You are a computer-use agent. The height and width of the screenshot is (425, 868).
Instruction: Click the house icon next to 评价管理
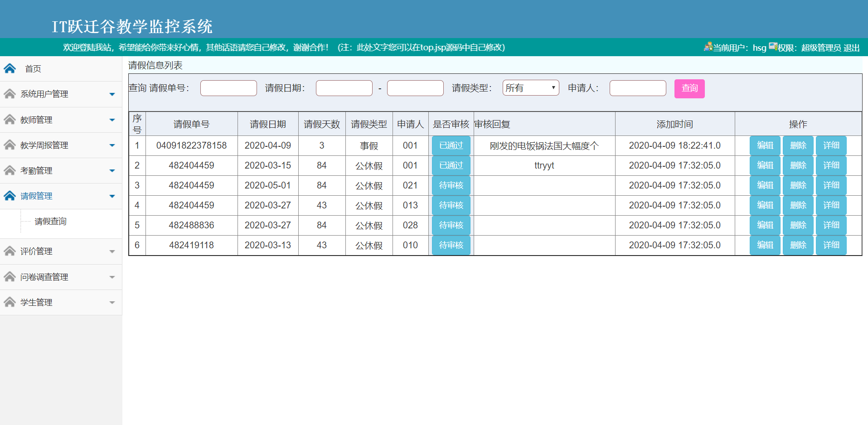[10, 251]
